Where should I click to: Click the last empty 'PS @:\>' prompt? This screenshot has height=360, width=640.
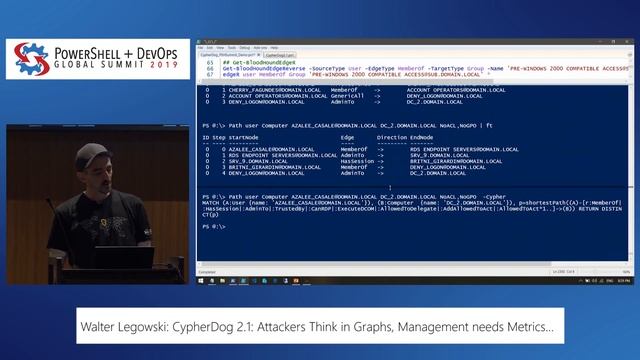click(214, 227)
